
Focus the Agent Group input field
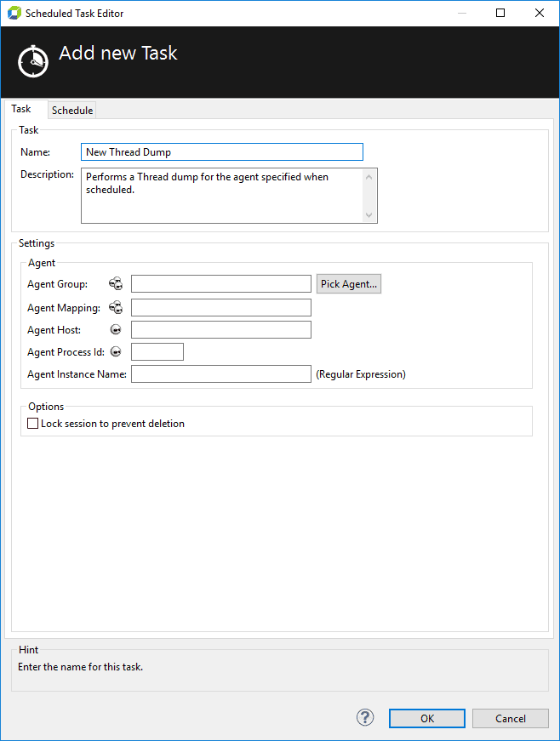tap(221, 284)
